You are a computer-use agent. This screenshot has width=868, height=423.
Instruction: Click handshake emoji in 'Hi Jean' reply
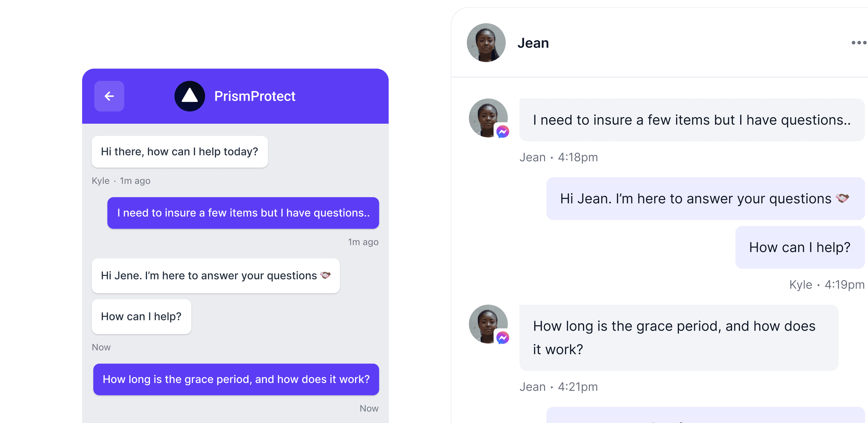(842, 198)
